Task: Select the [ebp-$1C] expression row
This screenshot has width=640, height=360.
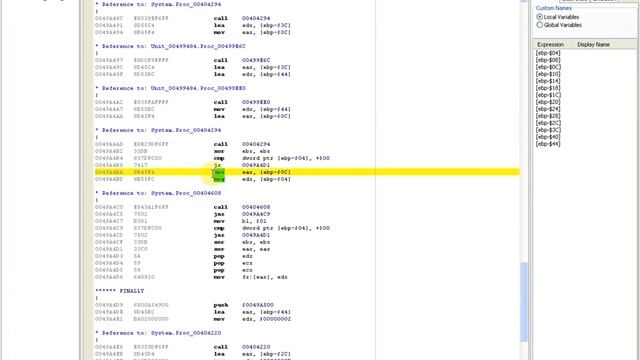Action: tap(548, 95)
